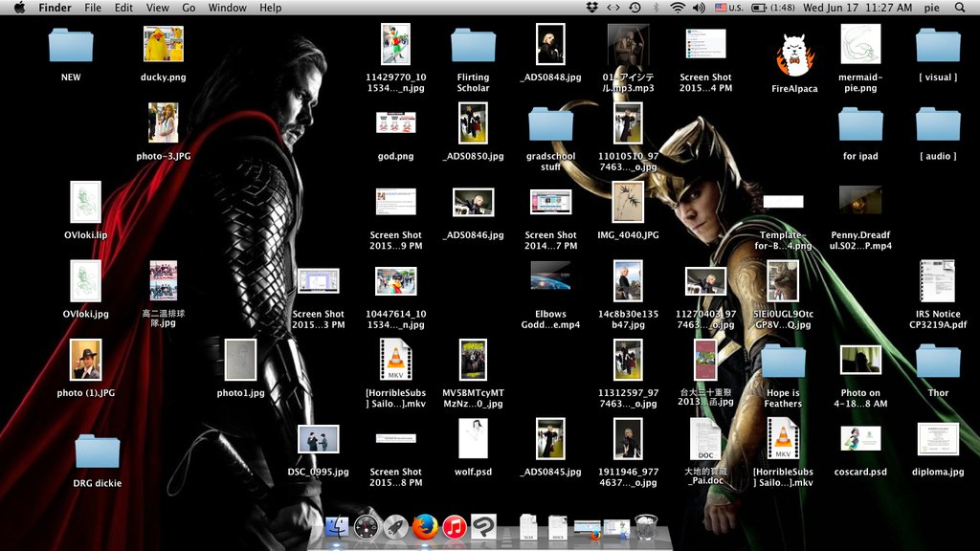Image resolution: width=980 pixels, height=551 pixels.
Task: Open the Go menu
Action: coord(189,8)
